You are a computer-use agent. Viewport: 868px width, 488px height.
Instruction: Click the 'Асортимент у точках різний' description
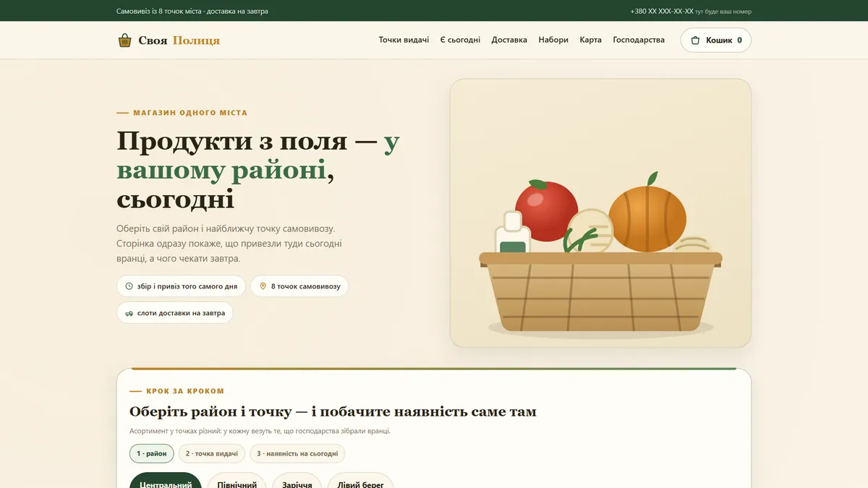point(260,431)
